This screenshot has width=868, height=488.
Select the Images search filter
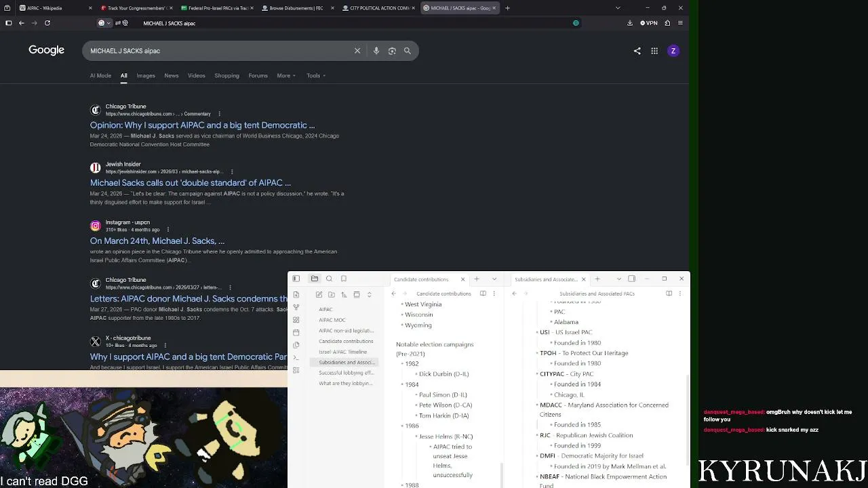[146, 75]
